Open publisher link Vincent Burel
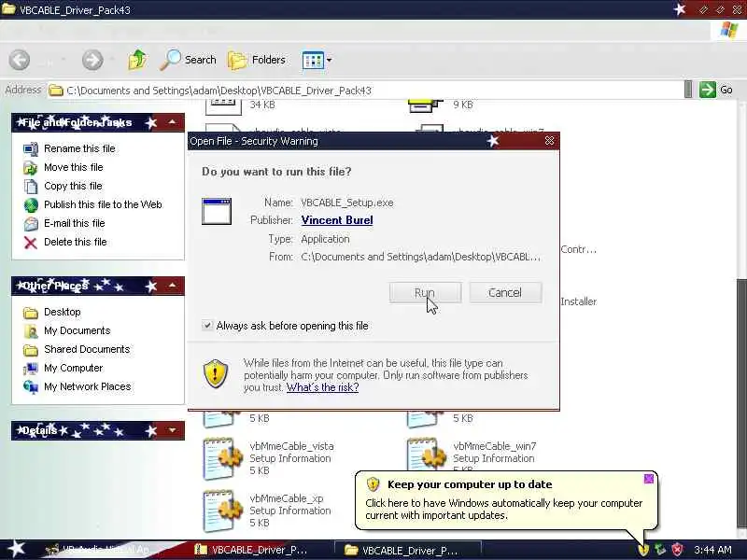Viewport: 747px width, 560px height. coord(337,220)
